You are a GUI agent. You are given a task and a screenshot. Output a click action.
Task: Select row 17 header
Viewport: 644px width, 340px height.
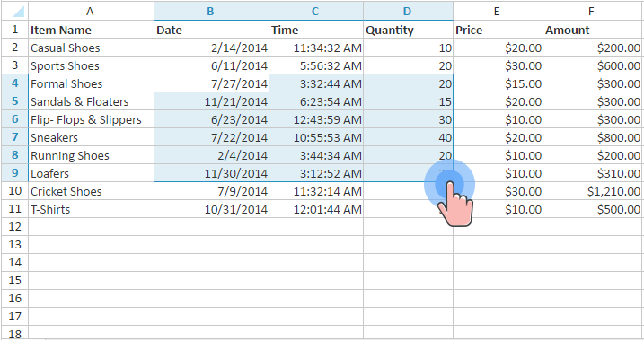tap(14, 317)
